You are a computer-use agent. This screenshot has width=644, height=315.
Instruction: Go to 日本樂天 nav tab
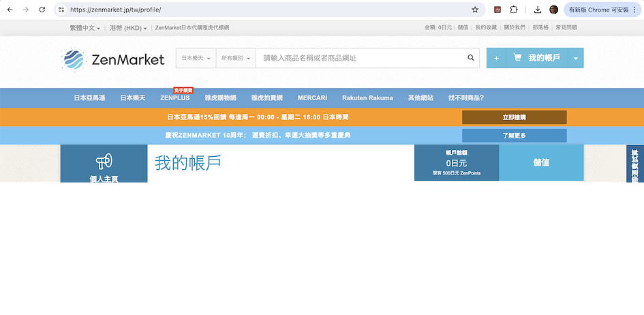133,98
